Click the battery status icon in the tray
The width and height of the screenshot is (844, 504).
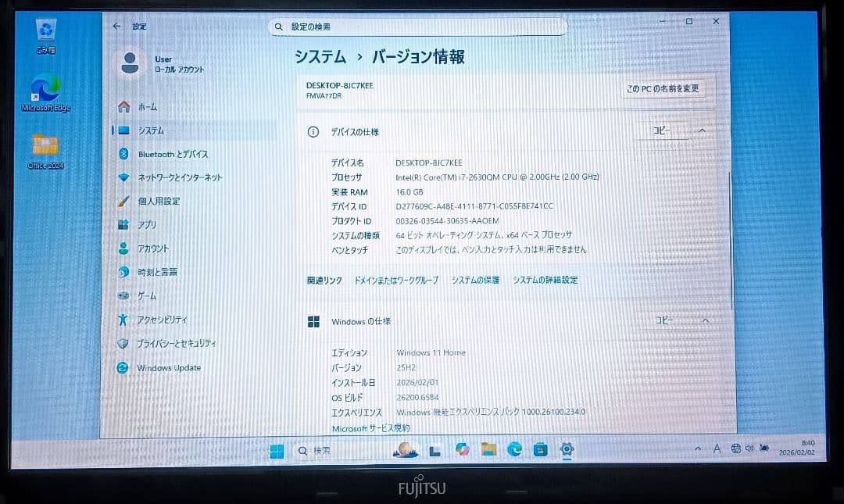point(764,448)
